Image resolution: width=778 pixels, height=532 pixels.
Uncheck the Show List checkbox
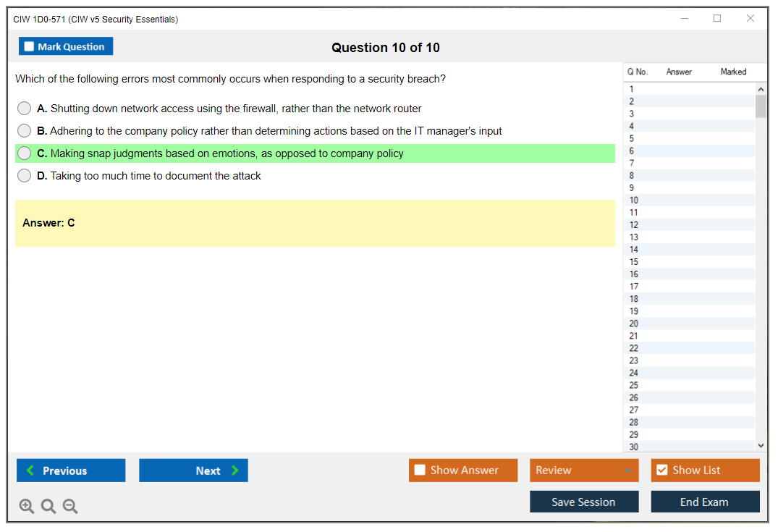661,470
